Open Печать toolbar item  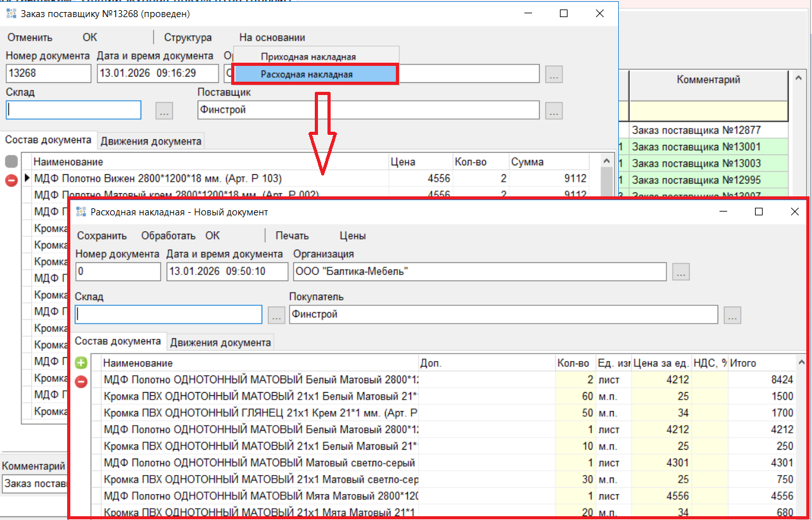[x=292, y=236]
